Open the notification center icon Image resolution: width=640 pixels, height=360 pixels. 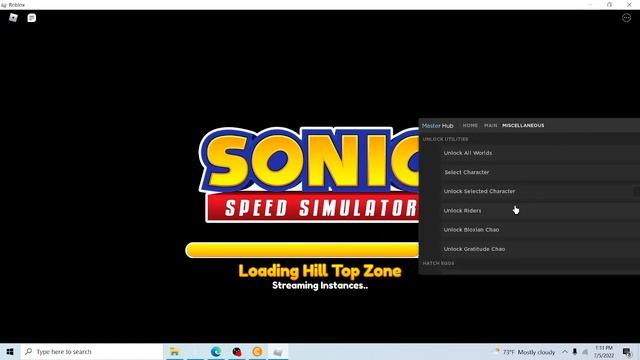point(627,352)
